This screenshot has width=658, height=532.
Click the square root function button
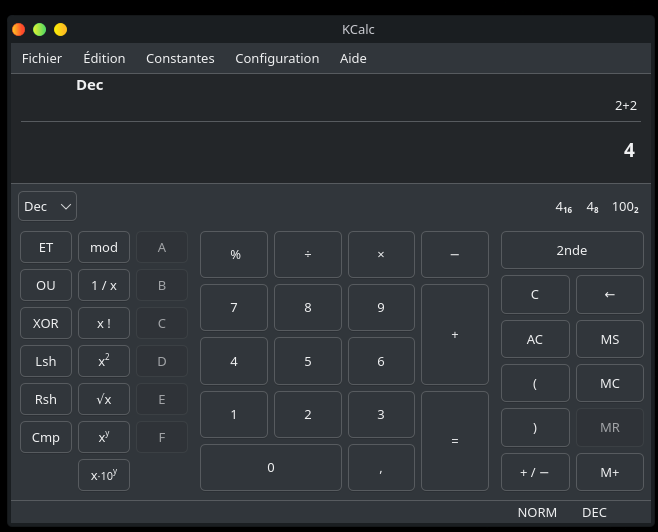(x=104, y=400)
